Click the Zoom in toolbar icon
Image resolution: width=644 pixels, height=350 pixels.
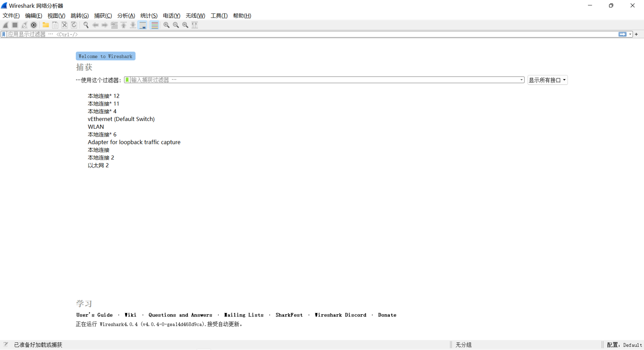[166, 25]
